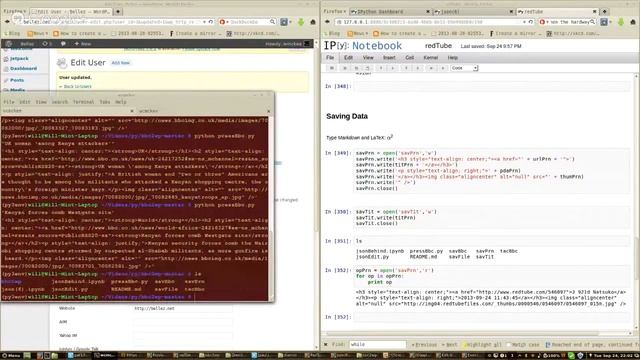The width and height of the screenshot is (640, 360).
Task: Open the terminal File menu
Action: pyautogui.click(x=9, y=102)
